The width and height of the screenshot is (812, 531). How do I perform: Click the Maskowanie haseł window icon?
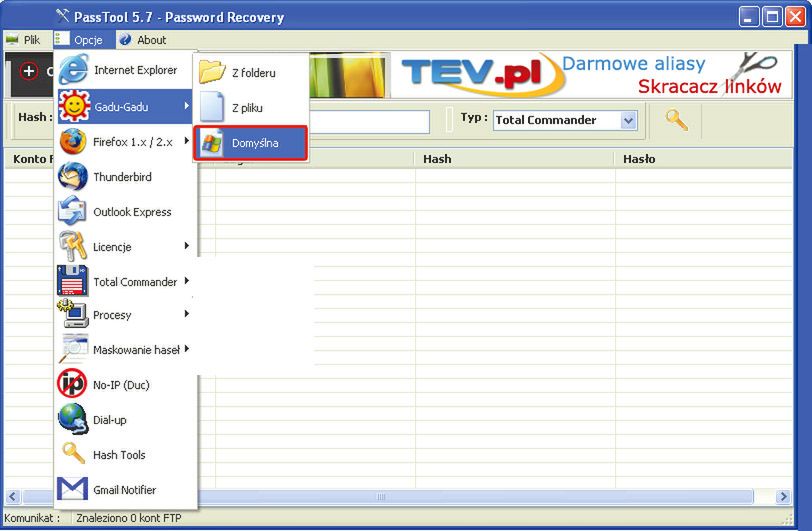tap(74, 349)
